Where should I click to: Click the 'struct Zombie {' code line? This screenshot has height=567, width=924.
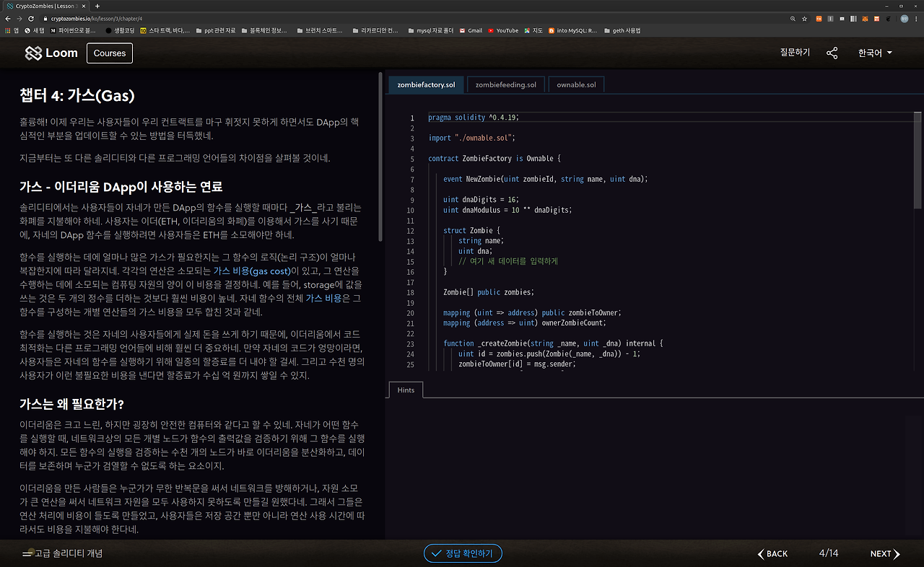471,230
